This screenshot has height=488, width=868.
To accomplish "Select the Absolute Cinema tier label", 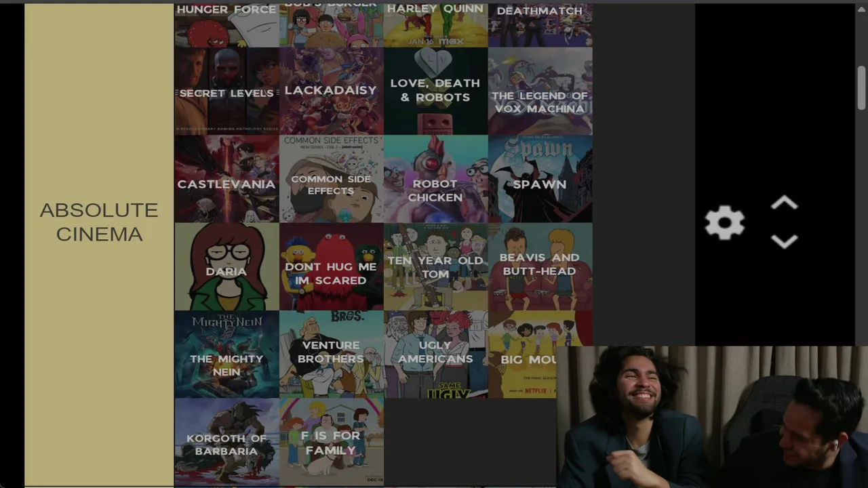I will click(99, 222).
